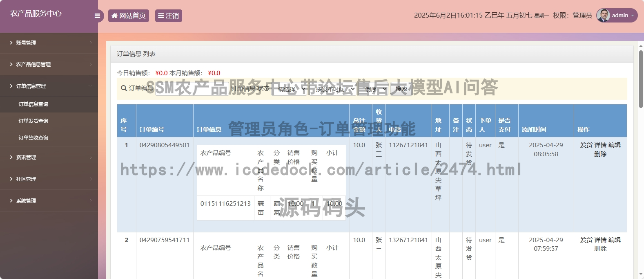Click the 农产品服务中心 site title
Screen dimensions: 644x279
[36, 13]
